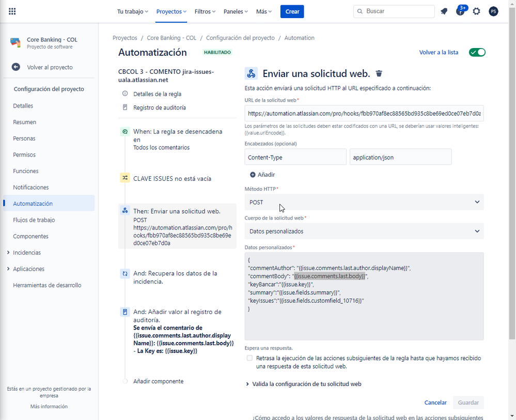Image resolution: width=516 pixels, height=420 pixels.
Task: Click Añadir componente at rule chain end
Action: pyautogui.click(x=158, y=381)
